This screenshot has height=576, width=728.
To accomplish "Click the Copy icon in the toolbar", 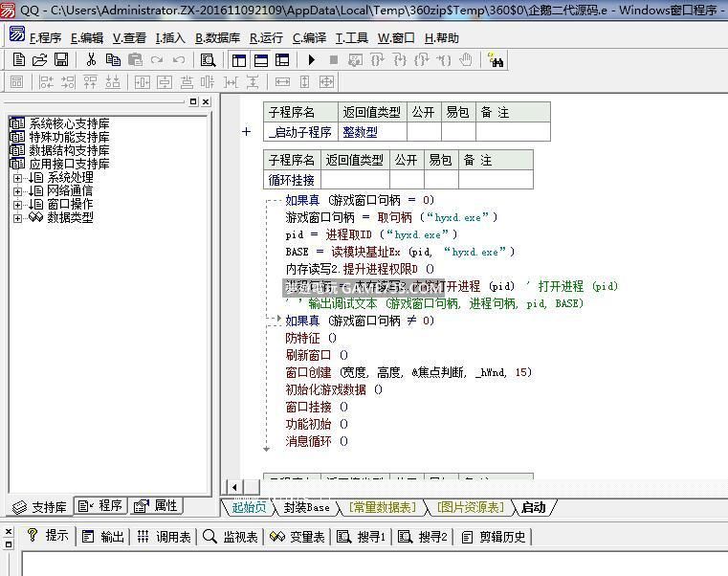I will [113, 59].
